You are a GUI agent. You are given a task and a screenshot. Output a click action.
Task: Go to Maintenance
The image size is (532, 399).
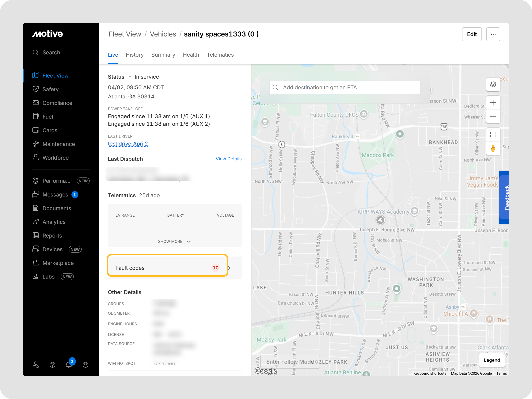[x=54, y=144]
